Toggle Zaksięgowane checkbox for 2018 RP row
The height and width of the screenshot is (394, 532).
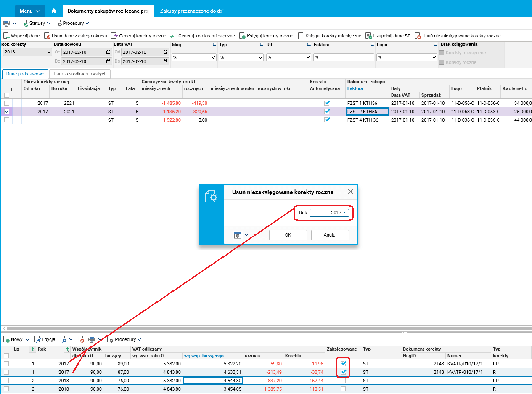pyautogui.click(x=343, y=381)
